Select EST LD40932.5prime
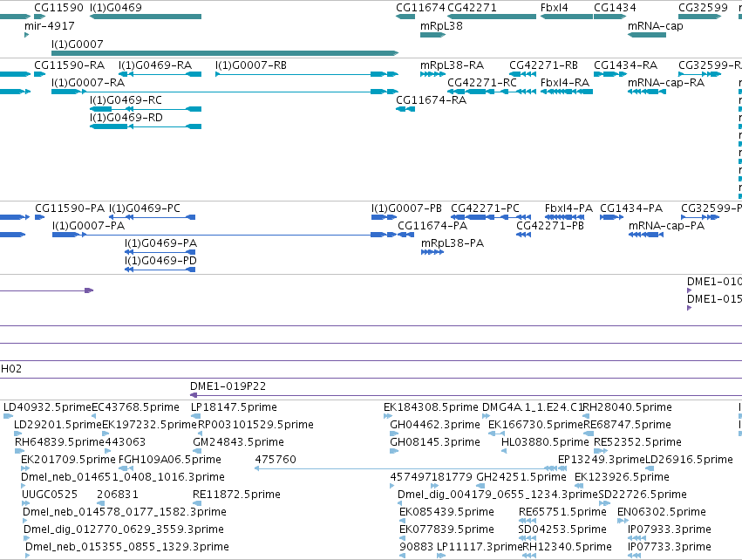 47,407
